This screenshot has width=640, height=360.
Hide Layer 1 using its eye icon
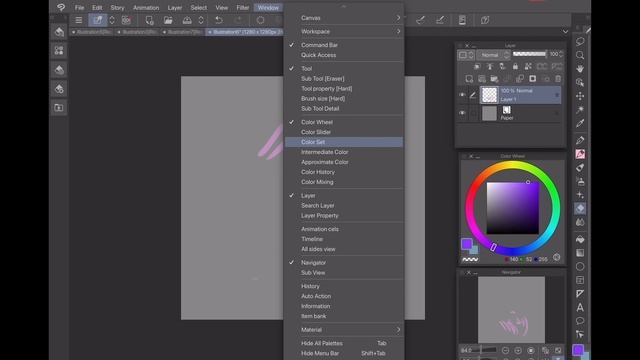(x=462, y=95)
